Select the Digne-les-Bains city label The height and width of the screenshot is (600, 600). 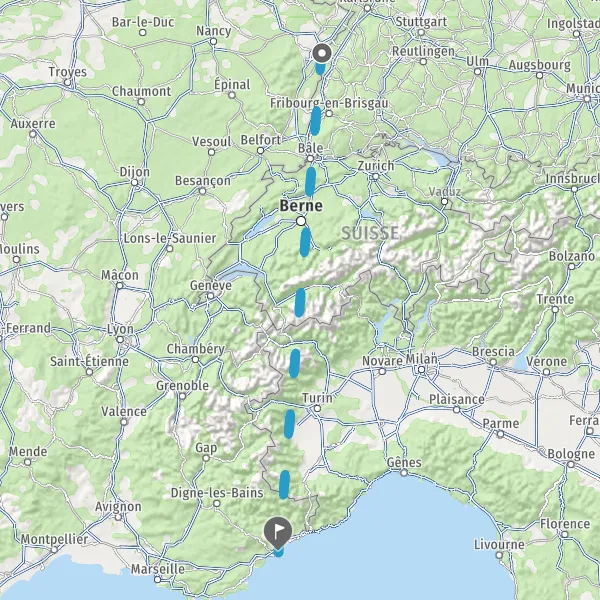click(217, 493)
